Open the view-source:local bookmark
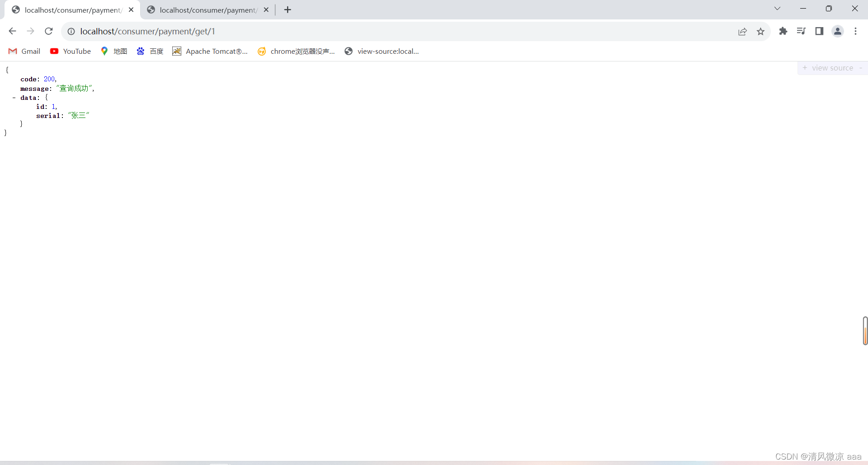The height and width of the screenshot is (465, 868). 382,52
